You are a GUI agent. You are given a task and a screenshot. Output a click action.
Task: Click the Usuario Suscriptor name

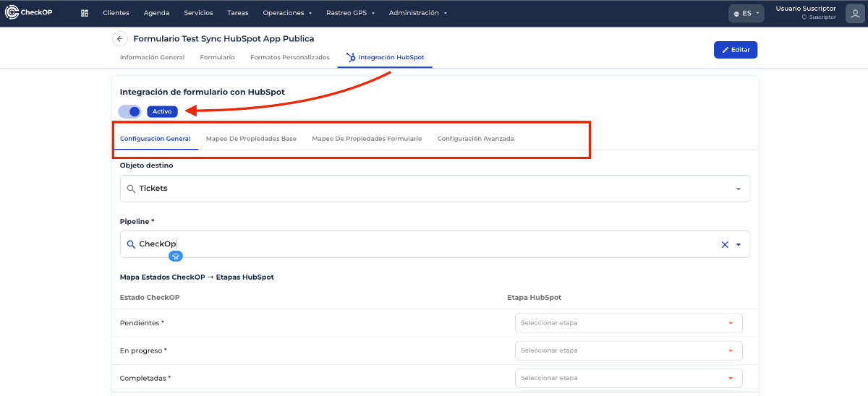[x=806, y=9]
